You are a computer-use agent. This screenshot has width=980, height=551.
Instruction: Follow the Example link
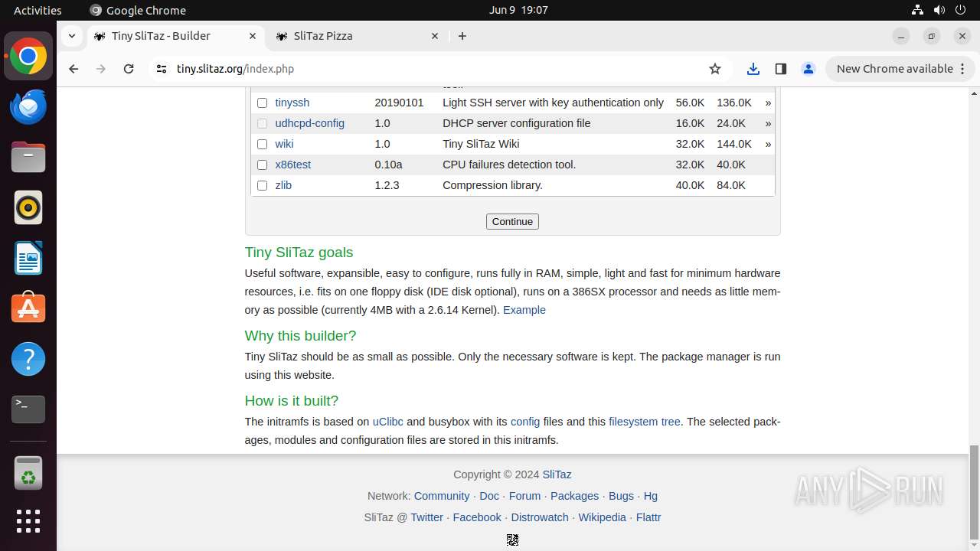coord(524,310)
